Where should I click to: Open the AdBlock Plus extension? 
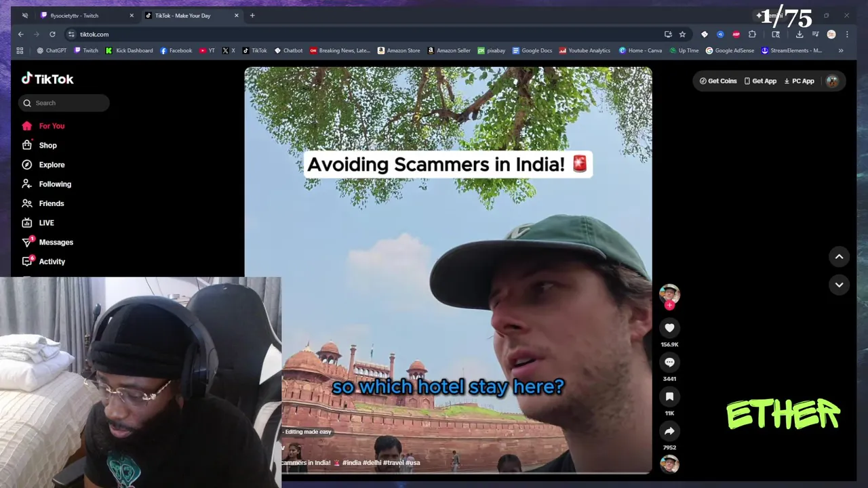(x=736, y=35)
